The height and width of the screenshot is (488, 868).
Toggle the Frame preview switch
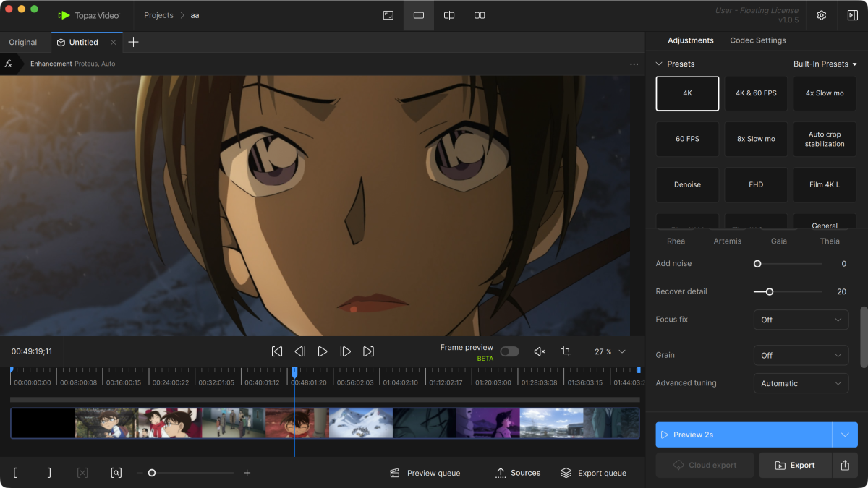pos(509,351)
